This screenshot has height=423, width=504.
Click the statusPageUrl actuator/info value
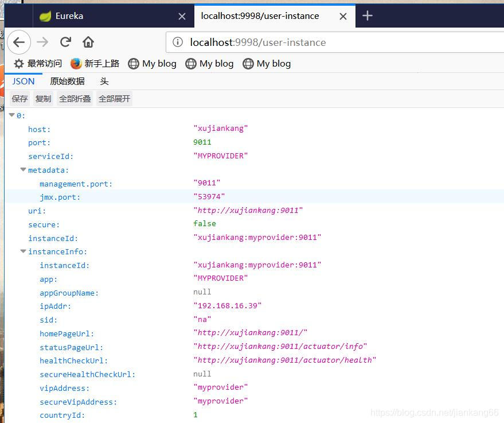click(x=280, y=347)
